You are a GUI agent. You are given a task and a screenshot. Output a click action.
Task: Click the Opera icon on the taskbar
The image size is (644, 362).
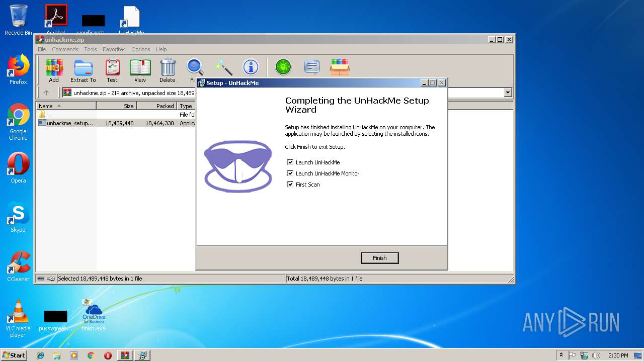(108, 355)
